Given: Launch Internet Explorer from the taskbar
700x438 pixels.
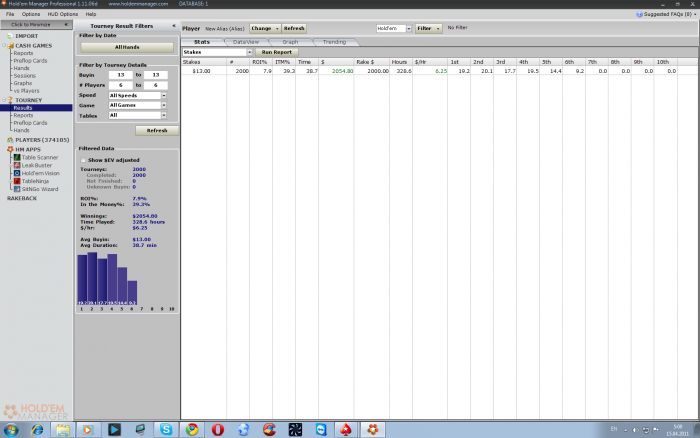Looking at the screenshot, I should [38, 430].
